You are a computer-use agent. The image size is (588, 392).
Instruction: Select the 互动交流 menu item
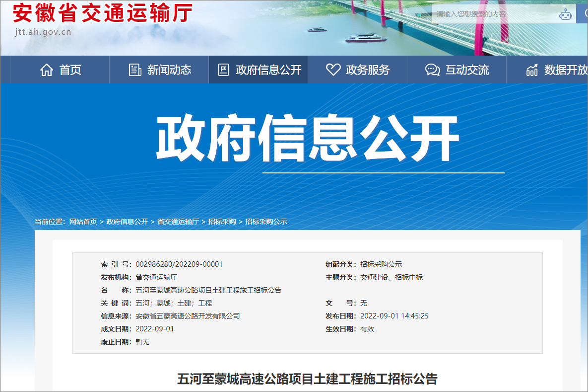coord(467,70)
